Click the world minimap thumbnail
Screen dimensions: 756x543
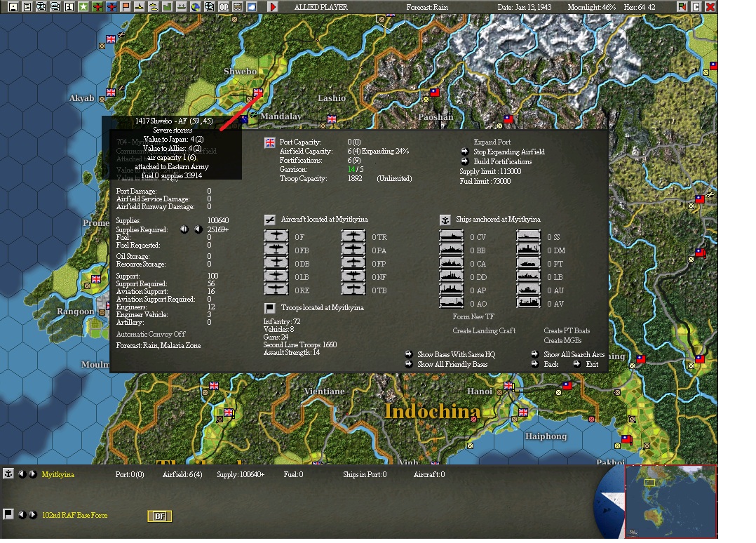click(670, 502)
